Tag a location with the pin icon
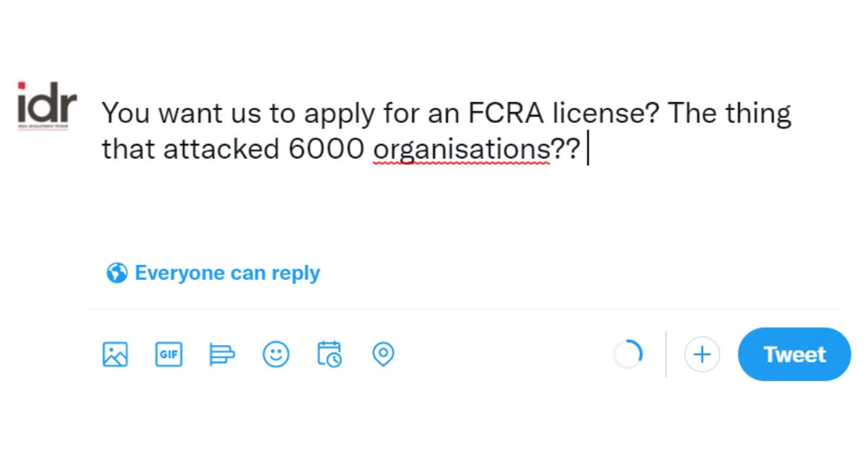Image resolution: width=868 pixels, height=463 pixels. click(383, 354)
